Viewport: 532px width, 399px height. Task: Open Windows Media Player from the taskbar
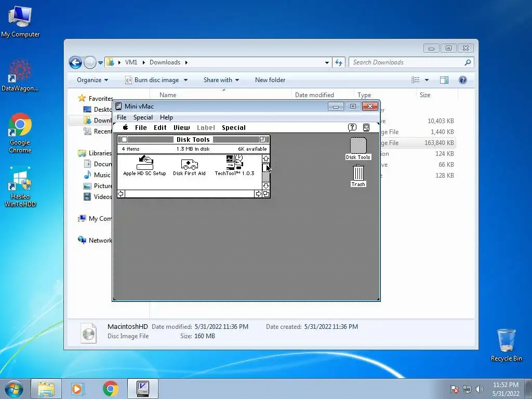point(78,389)
